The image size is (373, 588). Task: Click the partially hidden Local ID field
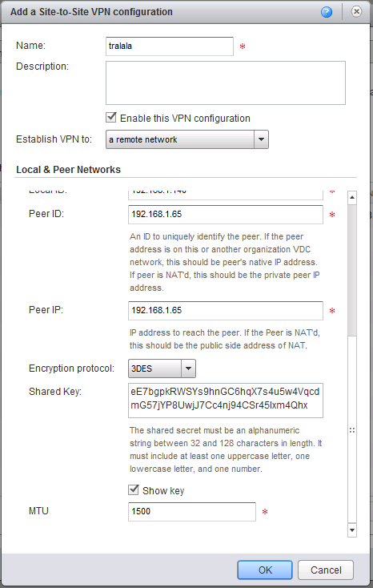pyautogui.click(x=225, y=194)
